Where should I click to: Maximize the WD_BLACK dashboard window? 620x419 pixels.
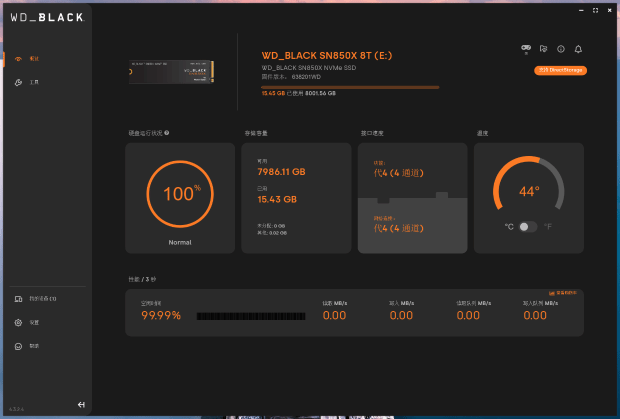595,10
